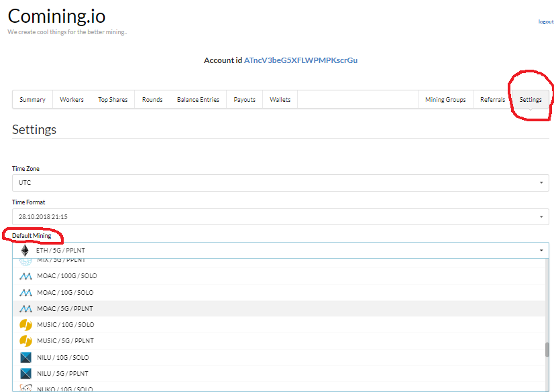554x392 pixels.
Task: Click the dropdown list scrollbar thumb
Action: [547, 350]
